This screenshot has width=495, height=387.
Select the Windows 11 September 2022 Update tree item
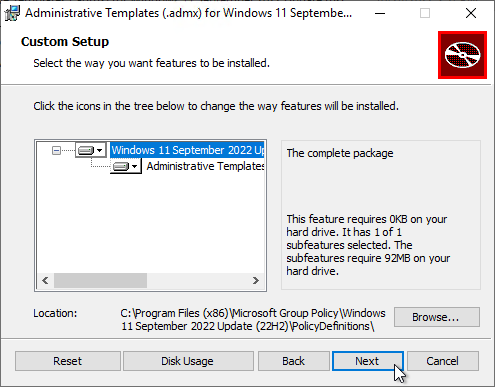(187, 150)
